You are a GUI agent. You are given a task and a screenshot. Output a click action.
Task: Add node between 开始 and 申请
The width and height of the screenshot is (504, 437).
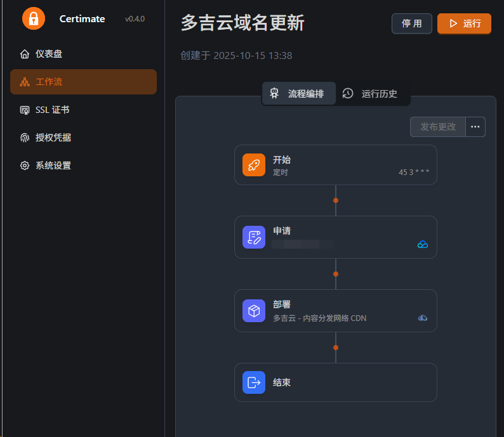[x=336, y=200]
